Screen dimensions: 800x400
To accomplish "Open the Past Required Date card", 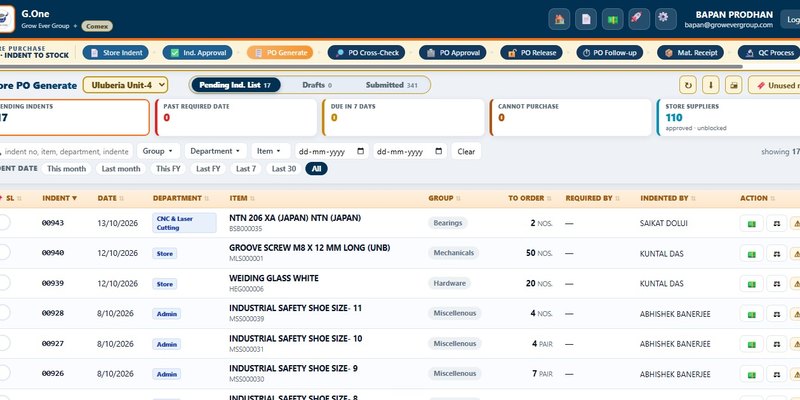I will pyautogui.click(x=236, y=117).
